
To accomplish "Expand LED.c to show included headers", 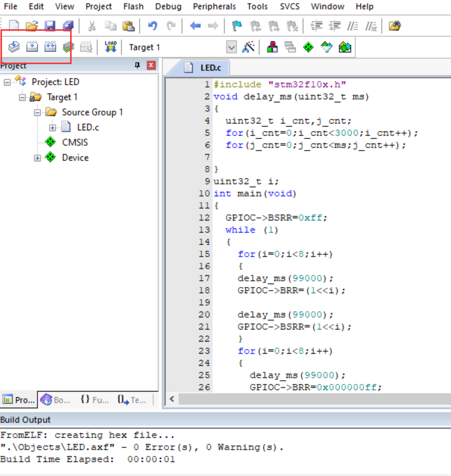I will [53, 127].
